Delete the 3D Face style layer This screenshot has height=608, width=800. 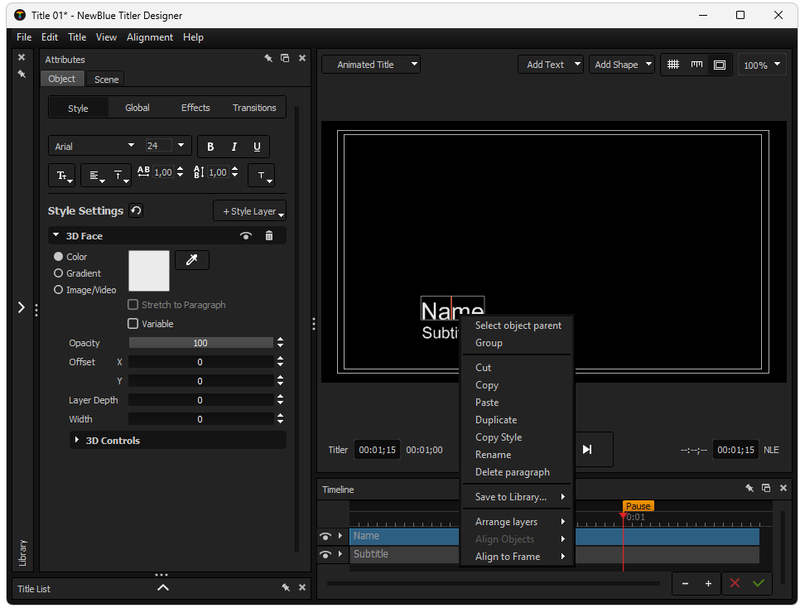(269, 236)
